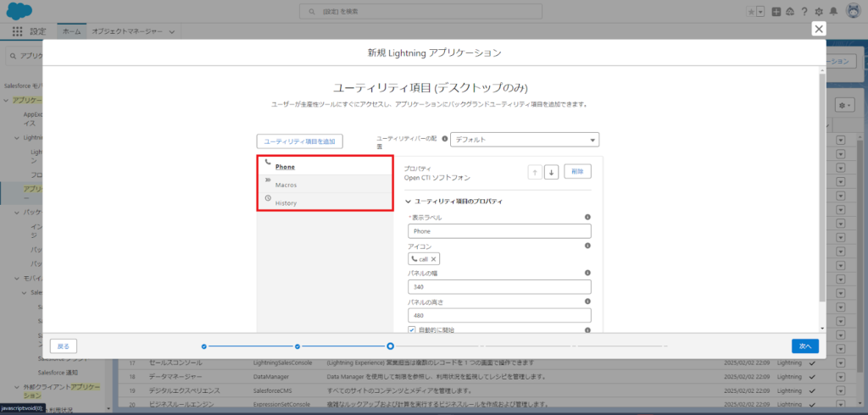Screen dimensions: 868x415
Task: Collapse the ユーティリティ項目のプロパティ section
Action: (409, 202)
